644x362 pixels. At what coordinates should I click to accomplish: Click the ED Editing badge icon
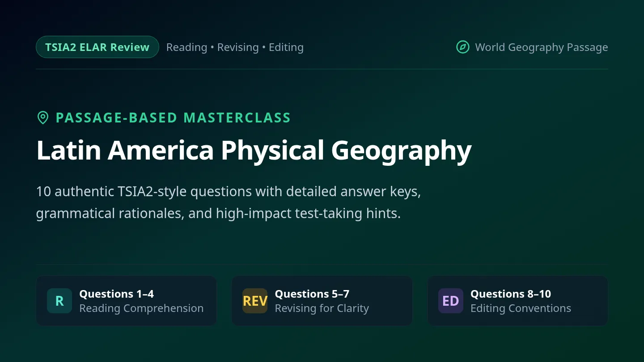(x=451, y=301)
